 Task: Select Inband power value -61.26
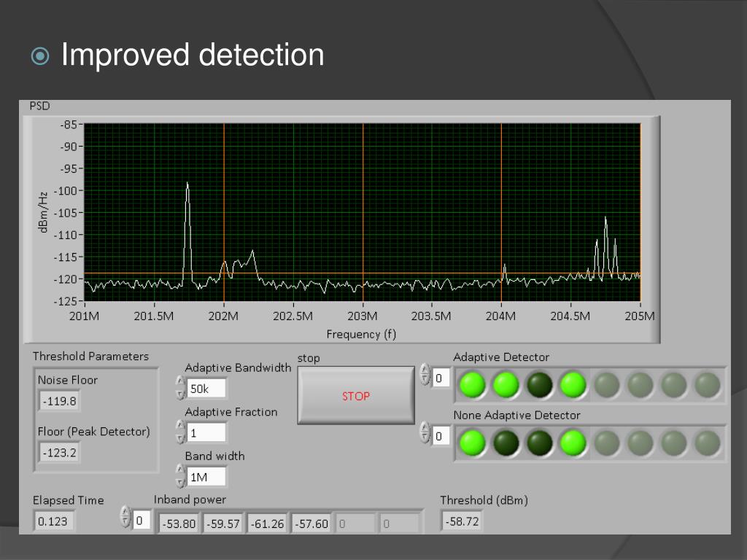[x=267, y=524]
